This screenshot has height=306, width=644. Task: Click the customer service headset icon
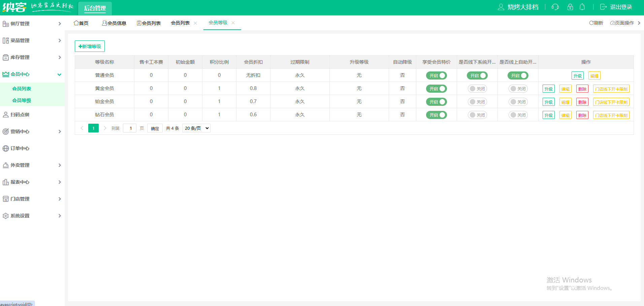click(555, 7)
